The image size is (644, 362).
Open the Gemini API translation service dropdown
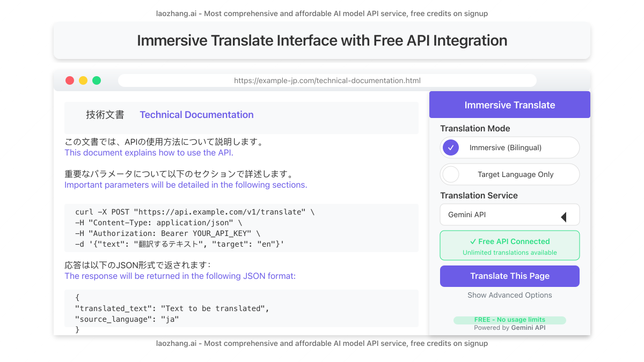pos(510,215)
